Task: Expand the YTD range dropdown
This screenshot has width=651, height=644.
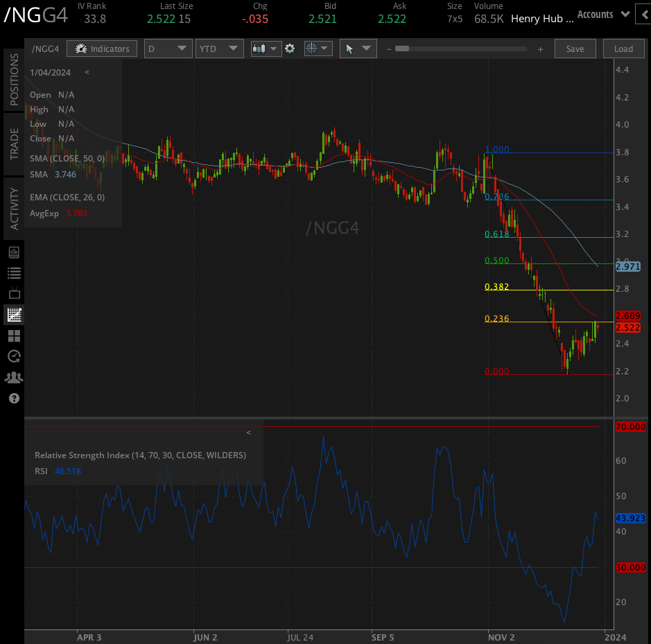Action: 219,49
